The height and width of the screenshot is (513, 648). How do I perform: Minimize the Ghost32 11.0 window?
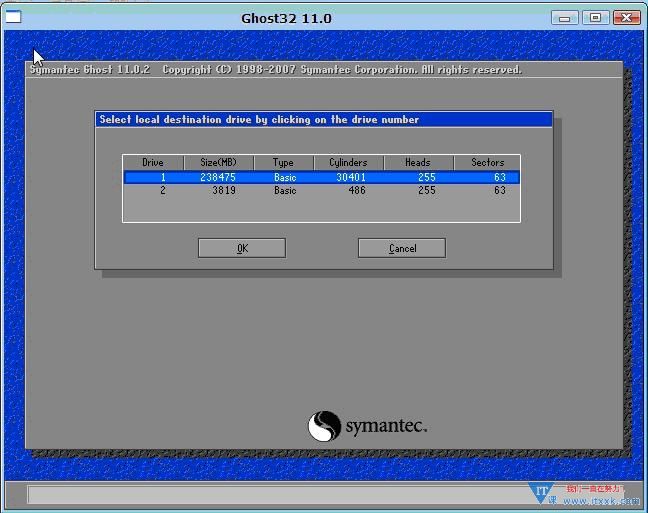tap(565, 18)
